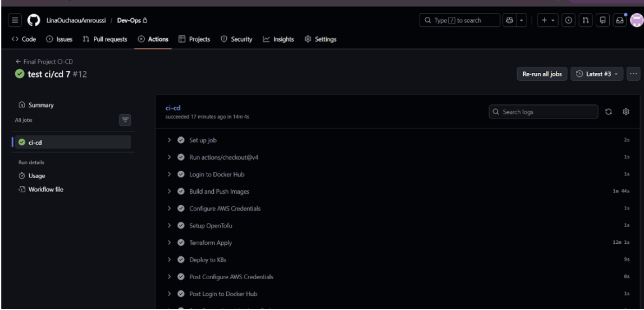Click the Search logs field
Screen dimensions: 644x310
point(543,112)
